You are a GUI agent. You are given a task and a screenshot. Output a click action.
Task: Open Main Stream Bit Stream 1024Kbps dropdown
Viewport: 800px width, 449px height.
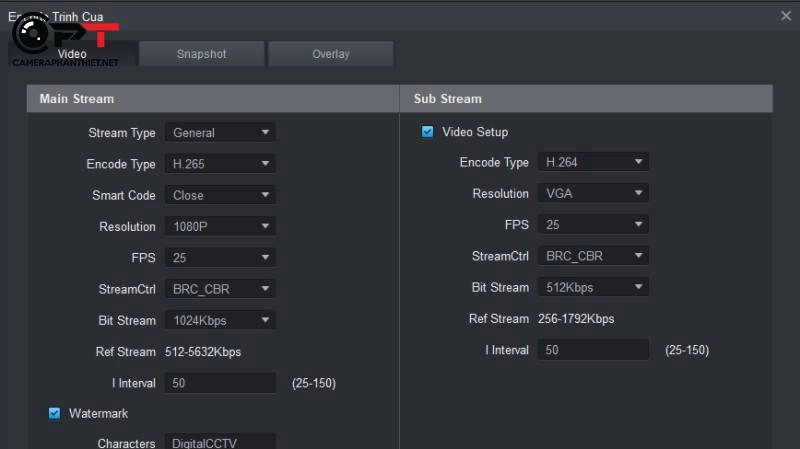pos(220,321)
